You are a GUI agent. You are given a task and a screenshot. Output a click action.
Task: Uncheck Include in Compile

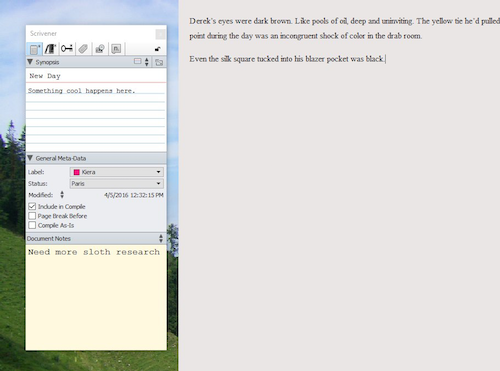[32, 206]
